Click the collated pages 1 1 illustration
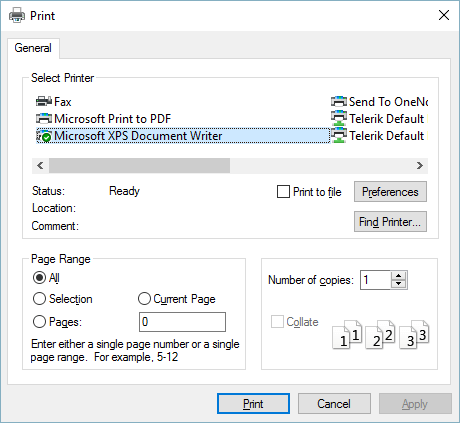This screenshot has width=460, height=423. 347,334
